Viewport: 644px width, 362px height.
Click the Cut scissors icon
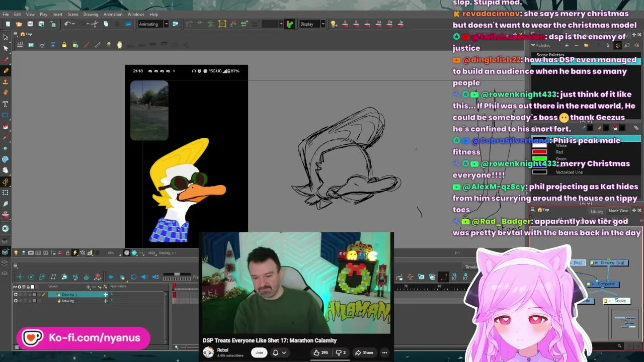pos(95,24)
